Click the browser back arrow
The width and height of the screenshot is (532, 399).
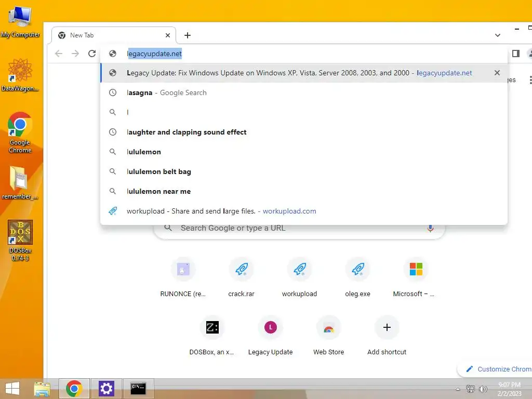point(59,54)
